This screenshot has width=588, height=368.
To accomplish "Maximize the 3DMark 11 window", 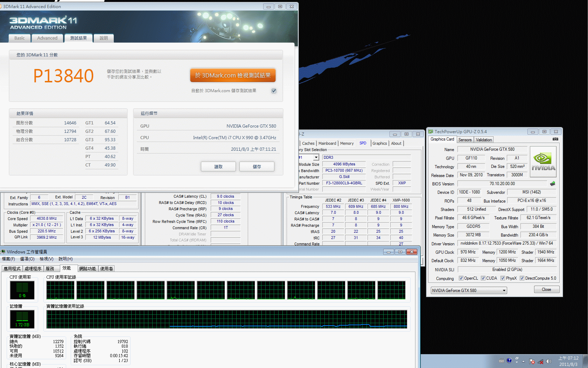I will [280, 6].
